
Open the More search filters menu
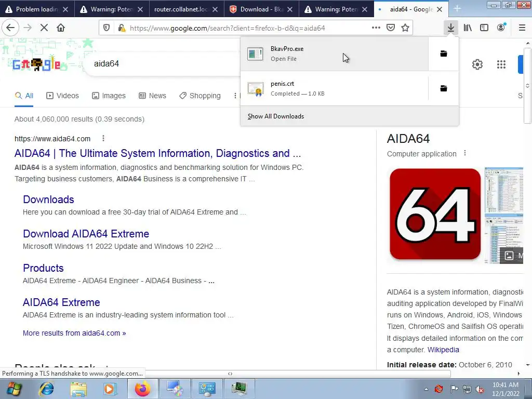pyautogui.click(x=235, y=96)
